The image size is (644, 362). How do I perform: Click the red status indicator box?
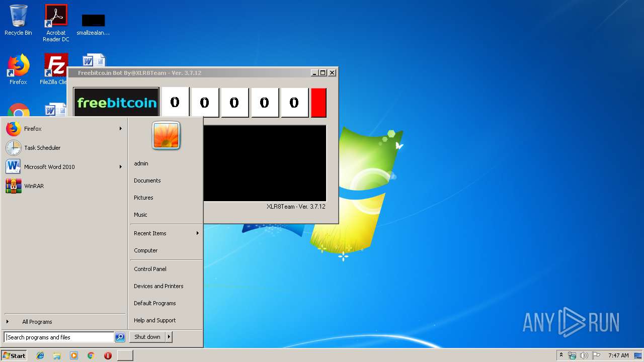(x=318, y=103)
